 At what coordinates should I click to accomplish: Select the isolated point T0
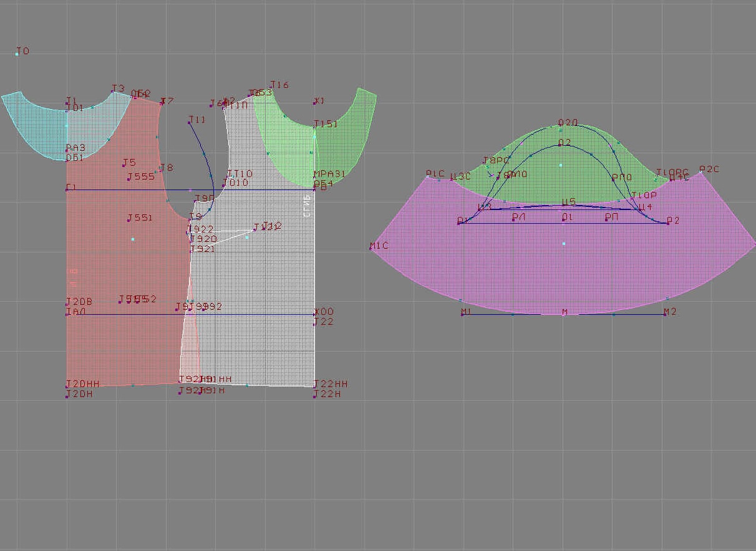pos(17,54)
